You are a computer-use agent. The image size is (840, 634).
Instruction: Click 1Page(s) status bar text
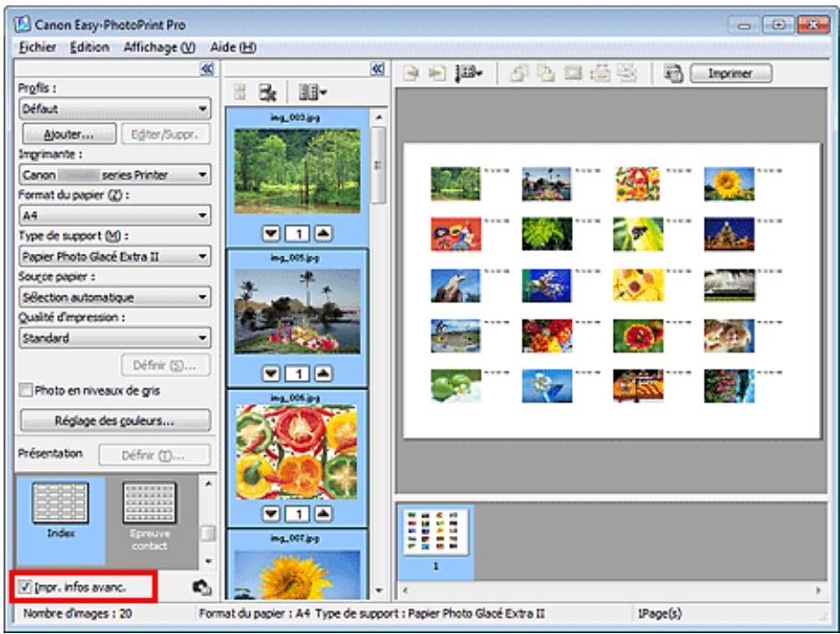(659, 614)
